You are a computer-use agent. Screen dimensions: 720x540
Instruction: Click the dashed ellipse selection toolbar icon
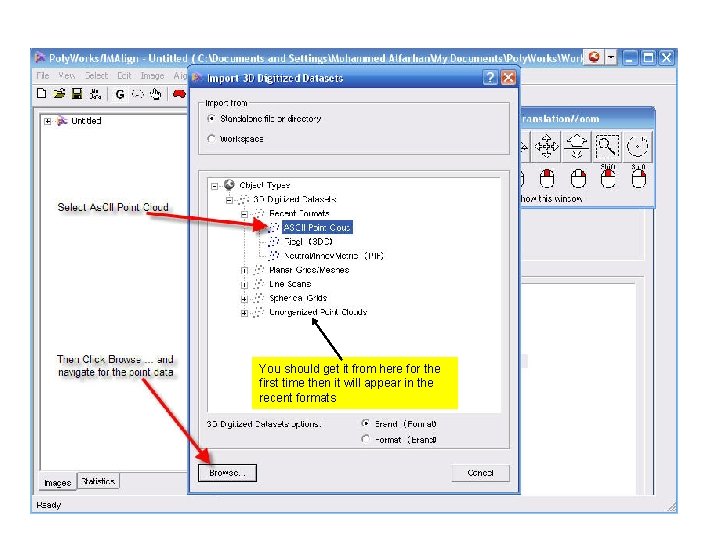[x=138, y=94]
